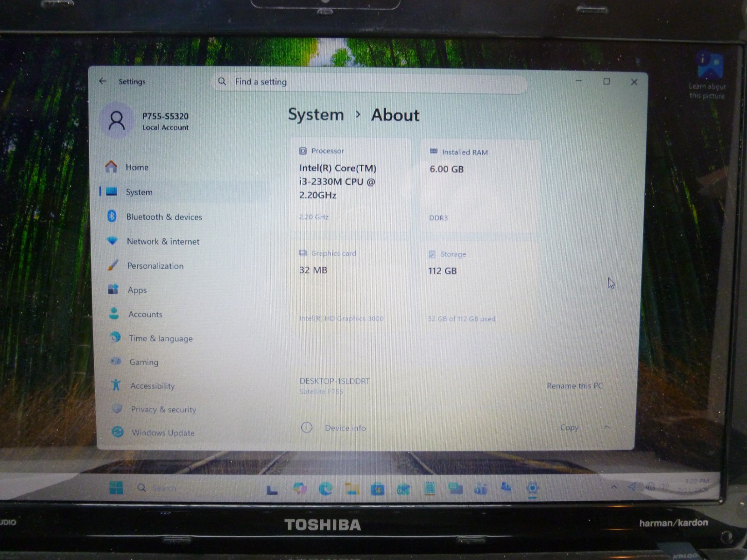Click the Installed RAM card
Screen dimensions: 747x560
pos(480,186)
